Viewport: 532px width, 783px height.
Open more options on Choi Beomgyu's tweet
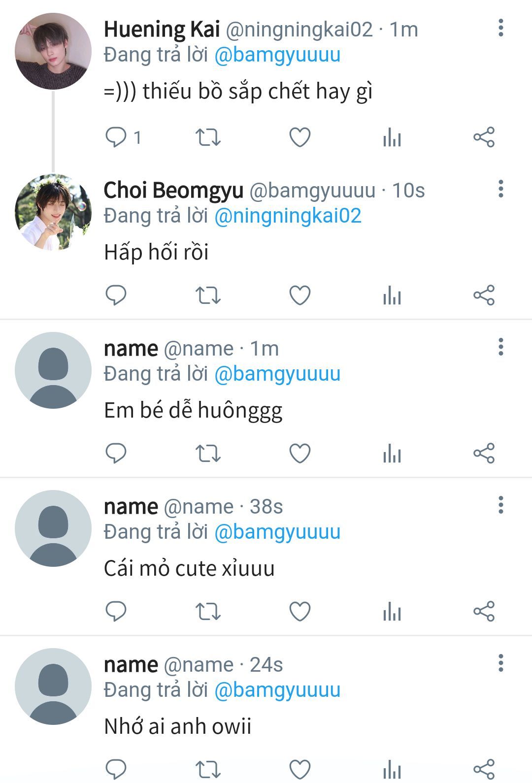pos(500,189)
